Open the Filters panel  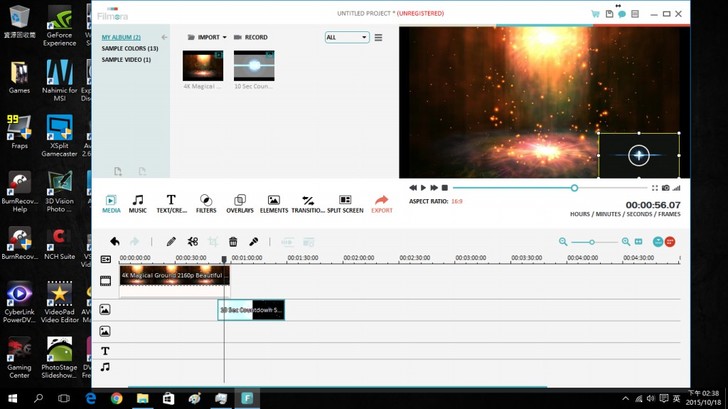206,204
